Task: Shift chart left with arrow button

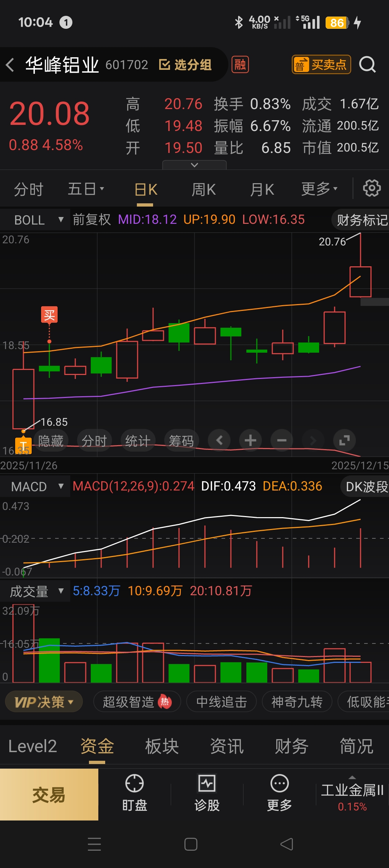Action: (219, 440)
